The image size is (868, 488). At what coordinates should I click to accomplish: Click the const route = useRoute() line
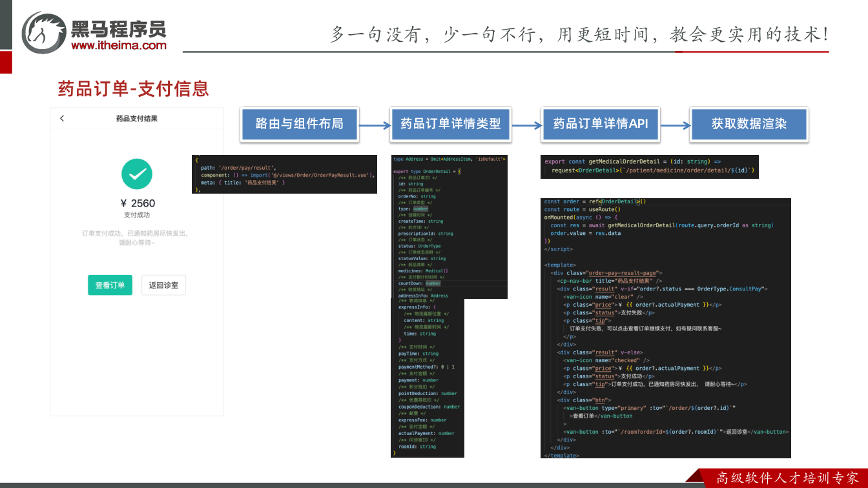[583, 209]
